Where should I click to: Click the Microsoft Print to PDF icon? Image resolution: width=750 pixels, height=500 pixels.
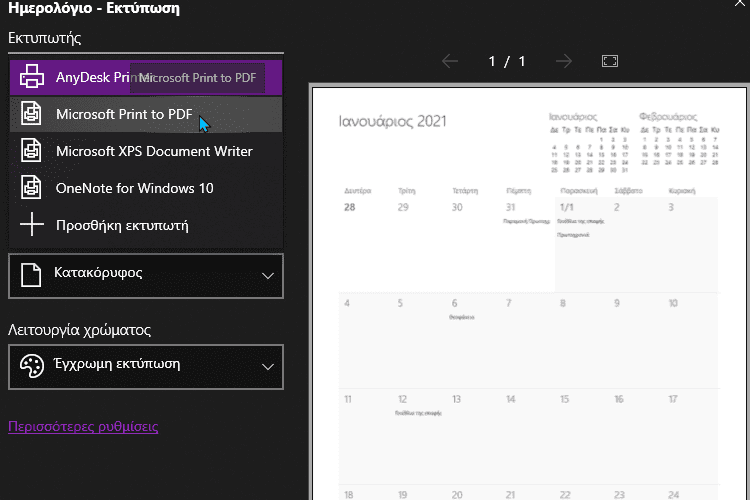point(32,114)
